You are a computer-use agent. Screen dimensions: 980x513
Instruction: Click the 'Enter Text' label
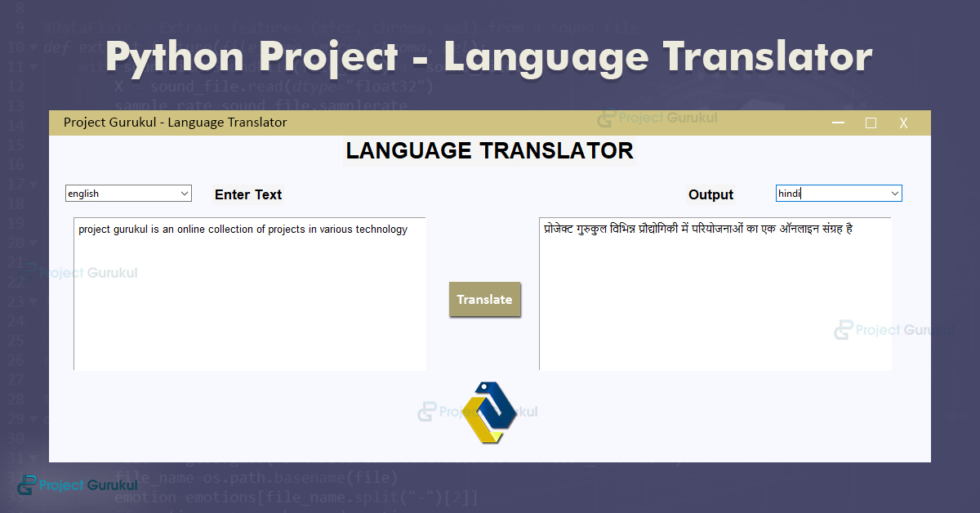248,194
